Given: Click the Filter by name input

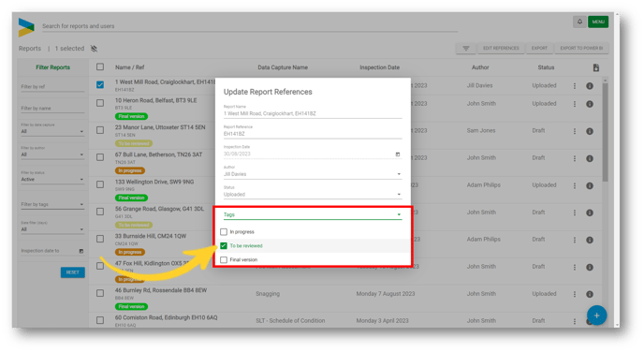Looking at the screenshot, I should (52, 109).
